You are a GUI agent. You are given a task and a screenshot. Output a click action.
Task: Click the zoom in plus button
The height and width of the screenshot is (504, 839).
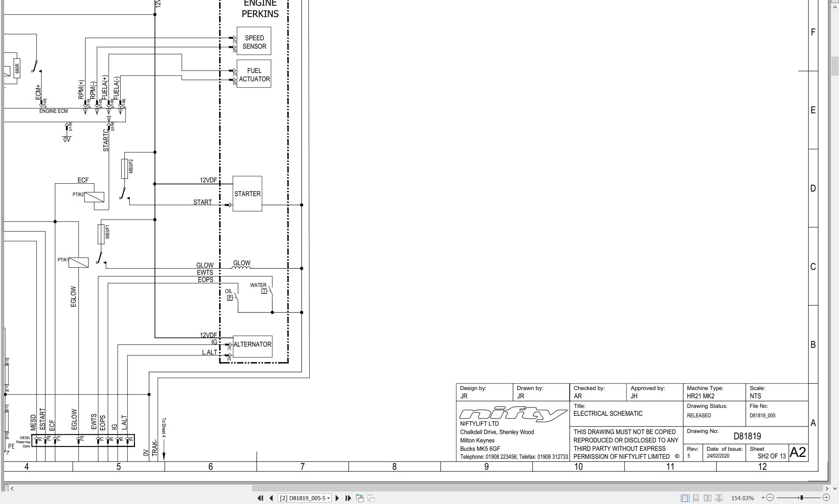[826, 498]
